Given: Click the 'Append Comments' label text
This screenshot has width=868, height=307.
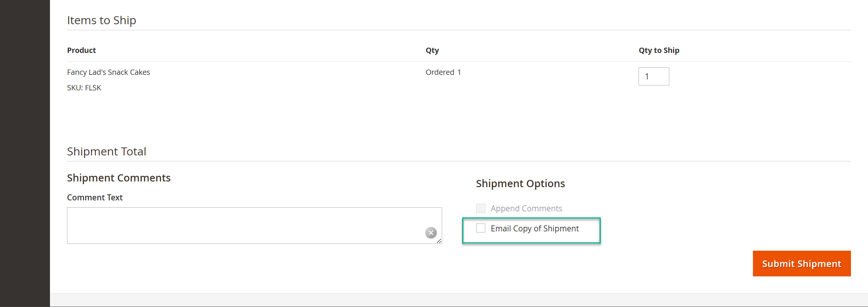Looking at the screenshot, I should [x=526, y=208].
